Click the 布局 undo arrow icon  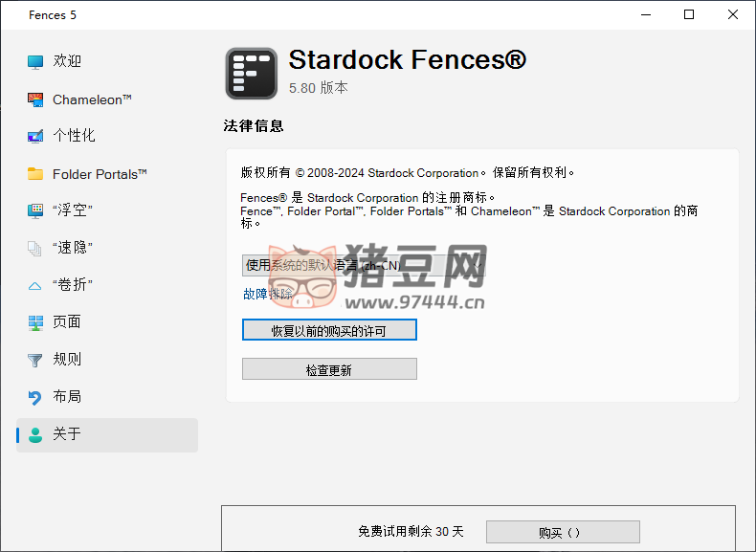tap(35, 397)
